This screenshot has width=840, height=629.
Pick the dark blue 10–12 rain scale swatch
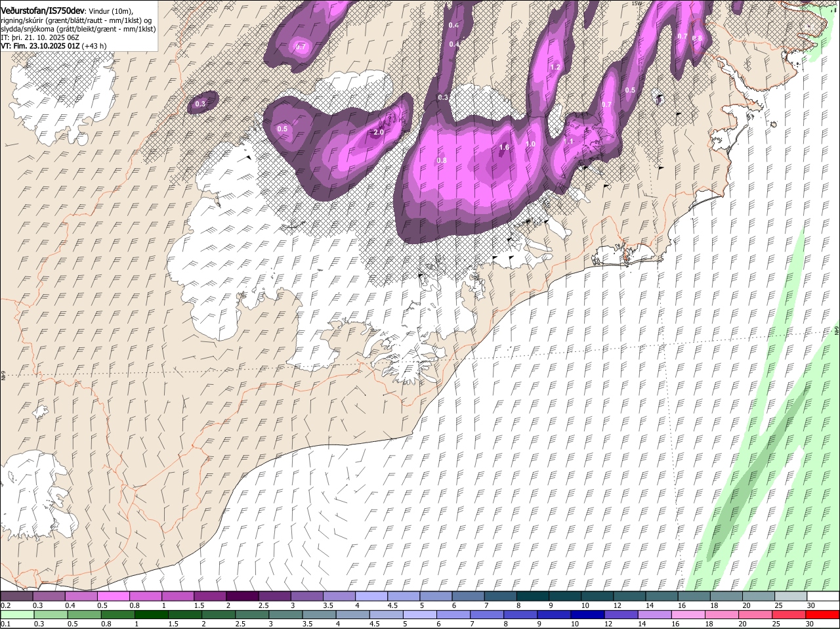588,615
